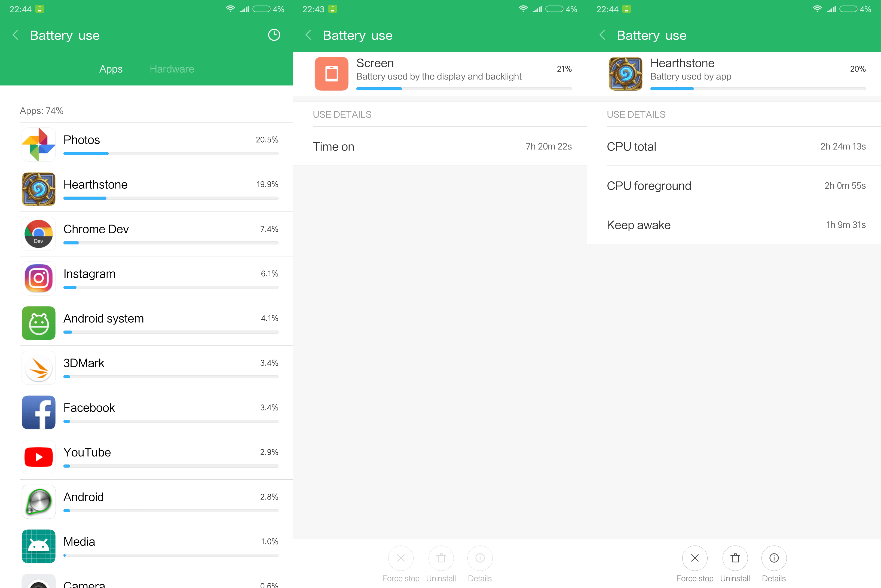Tap the Wi-Fi status bar icon
Viewport: 881px width, 588px height.
[230, 9]
